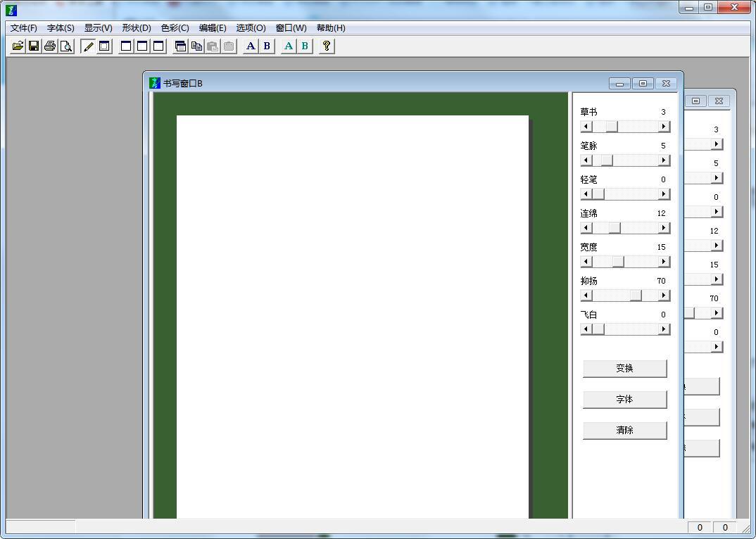The height and width of the screenshot is (539, 756).
Task: Click the white writing paper area
Action: point(352,317)
